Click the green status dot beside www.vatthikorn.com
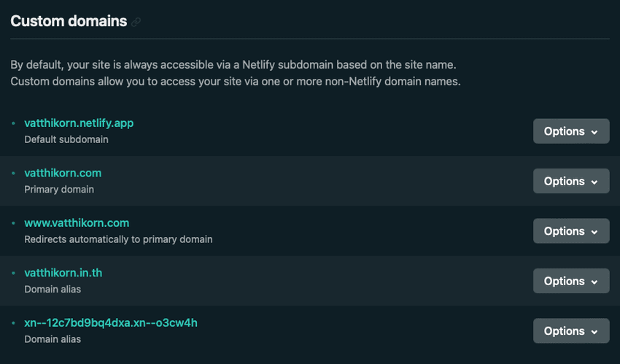The image size is (620, 364). tap(13, 223)
